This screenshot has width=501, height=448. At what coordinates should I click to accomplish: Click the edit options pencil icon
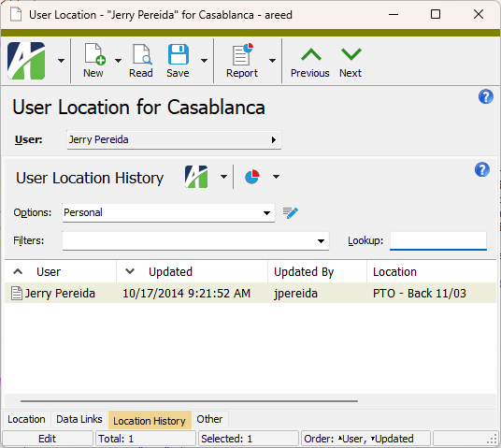point(291,212)
